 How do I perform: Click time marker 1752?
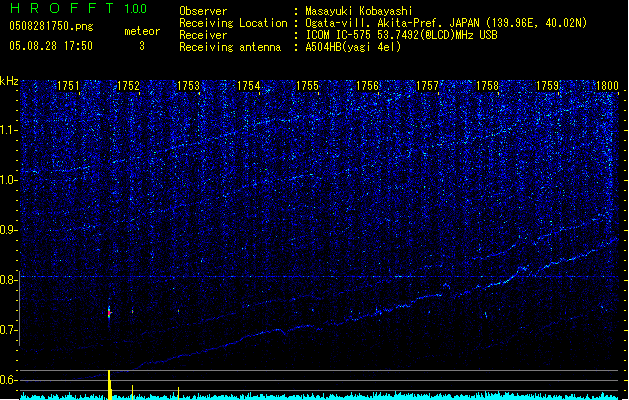tap(128, 86)
